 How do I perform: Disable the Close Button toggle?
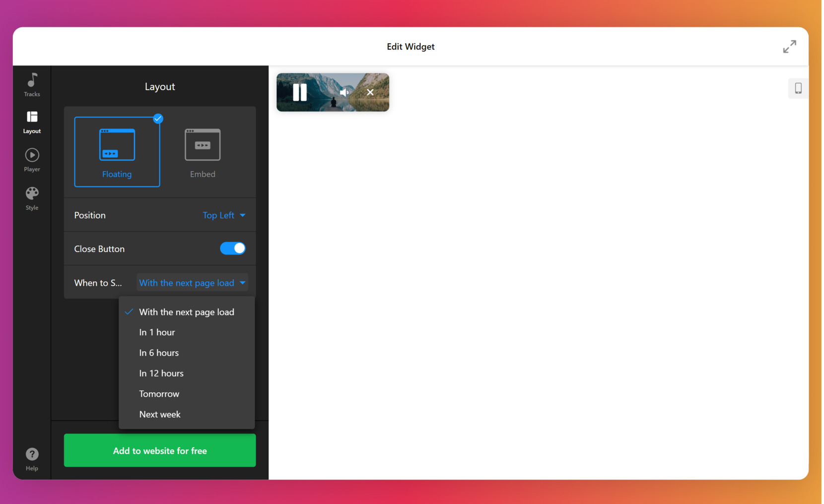pos(233,248)
